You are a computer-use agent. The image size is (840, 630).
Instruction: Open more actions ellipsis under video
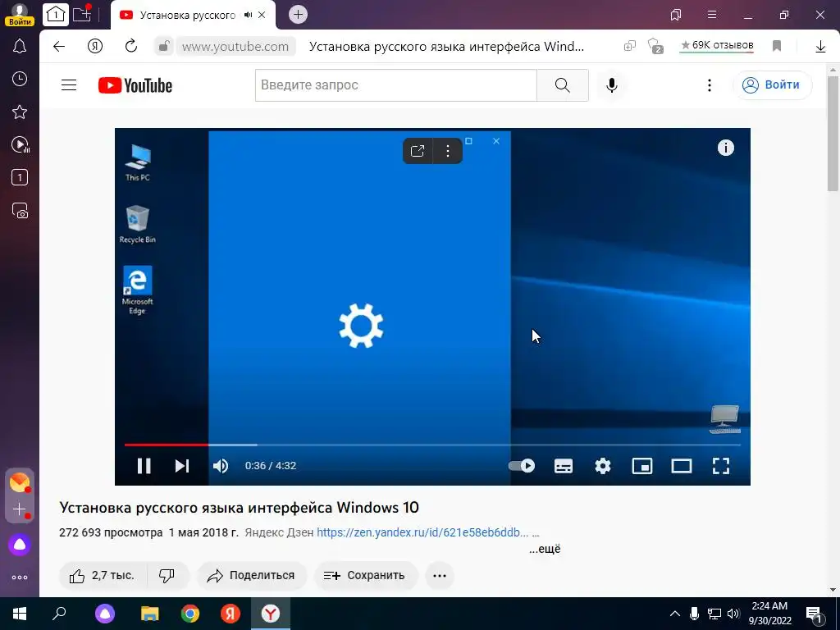(x=440, y=576)
